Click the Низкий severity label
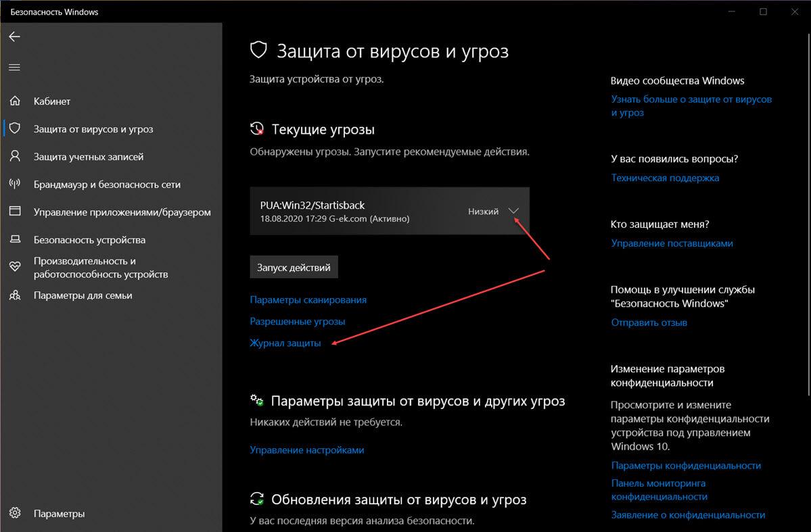The width and height of the screenshot is (811, 532). 483,212
